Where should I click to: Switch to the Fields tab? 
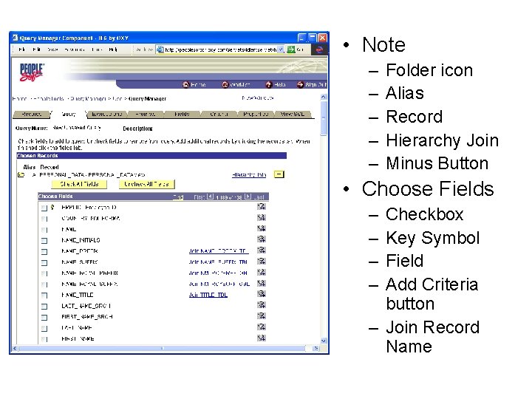[182, 115]
